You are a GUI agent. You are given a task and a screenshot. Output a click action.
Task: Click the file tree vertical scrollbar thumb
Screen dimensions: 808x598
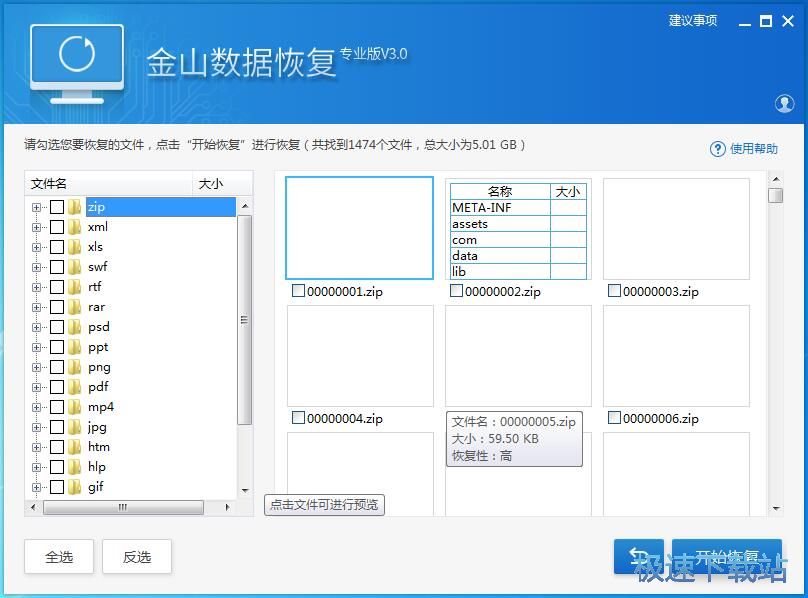245,320
